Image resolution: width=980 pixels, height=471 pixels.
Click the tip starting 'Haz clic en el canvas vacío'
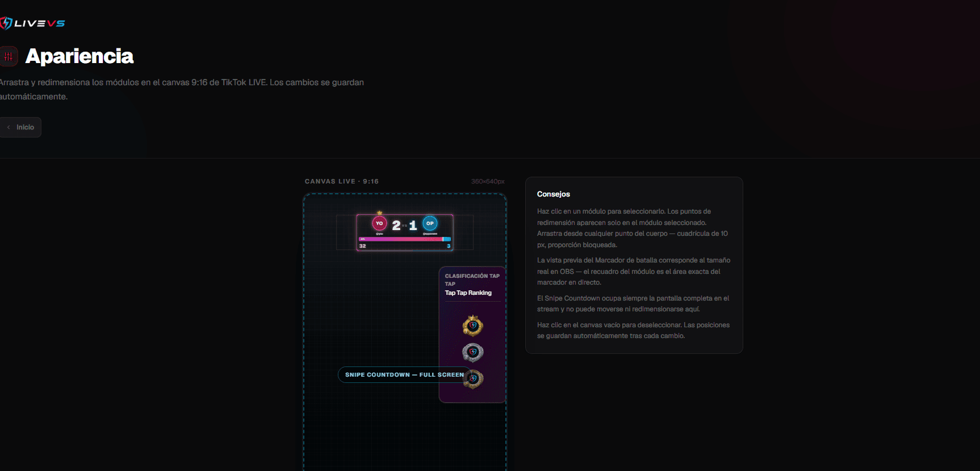(633, 331)
